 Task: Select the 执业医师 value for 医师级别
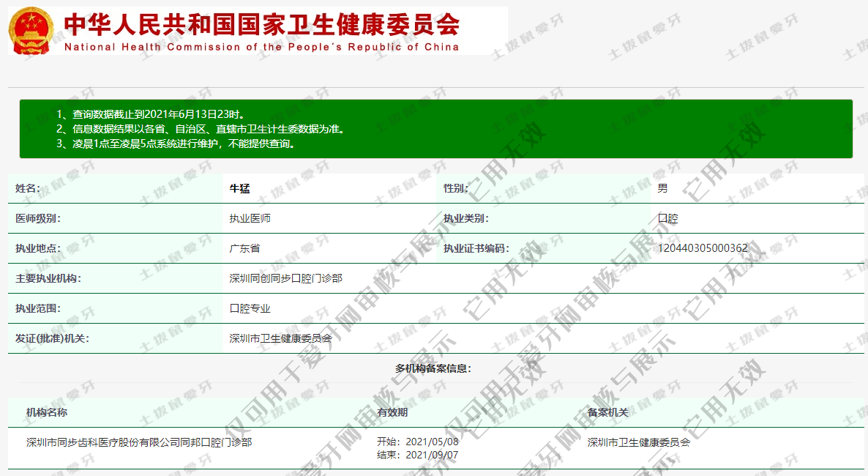250,218
